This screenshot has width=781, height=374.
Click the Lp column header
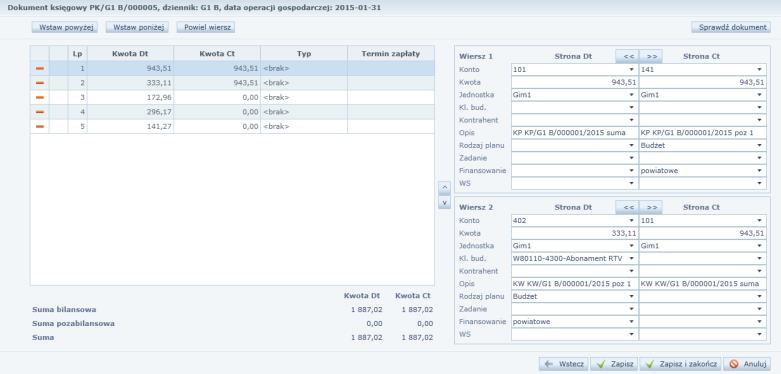(x=77, y=53)
